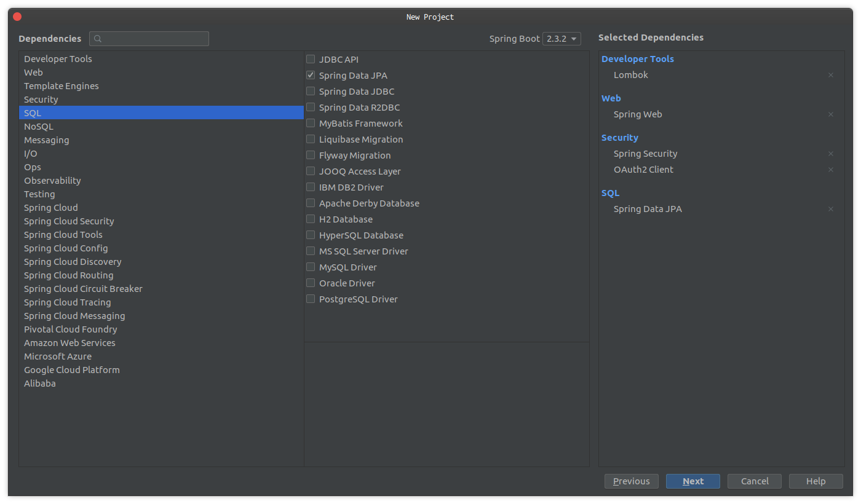Check Spring Data R2DBC
Image resolution: width=861 pixels, height=504 pixels.
coord(311,108)
